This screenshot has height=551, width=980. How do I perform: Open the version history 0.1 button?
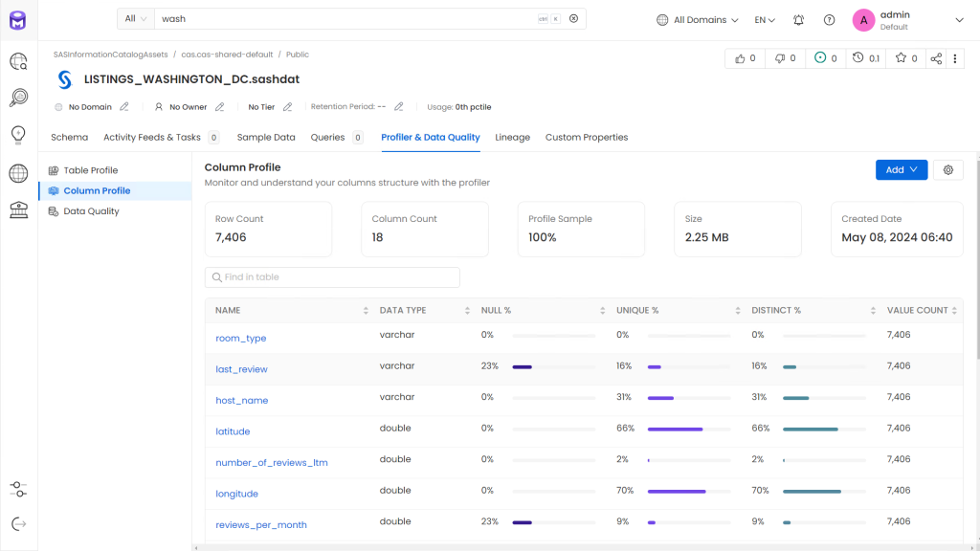click(x=866, y=58)
